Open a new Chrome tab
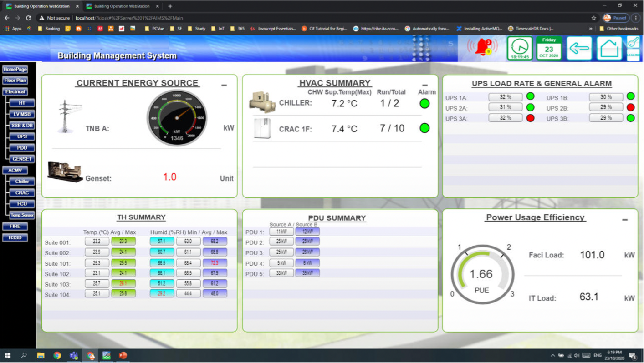 click(x=170, y=6)
